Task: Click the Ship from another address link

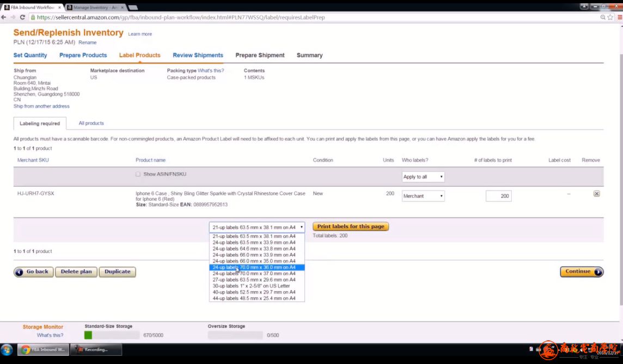Action: click(41, 106)
